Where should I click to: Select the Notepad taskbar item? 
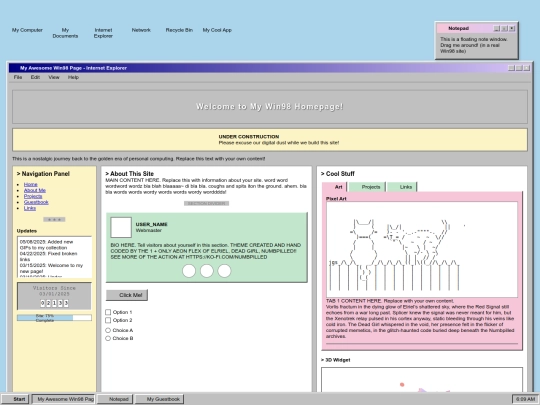(115, 399)
